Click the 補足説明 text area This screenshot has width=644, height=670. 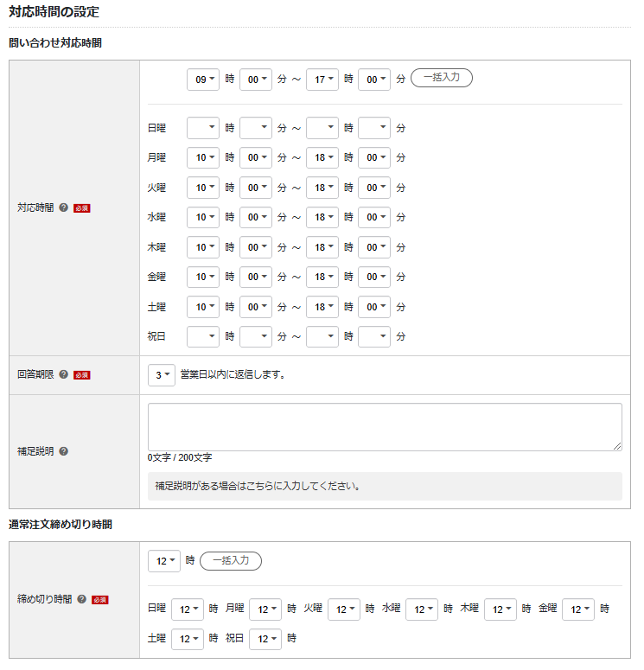point(385,426)
